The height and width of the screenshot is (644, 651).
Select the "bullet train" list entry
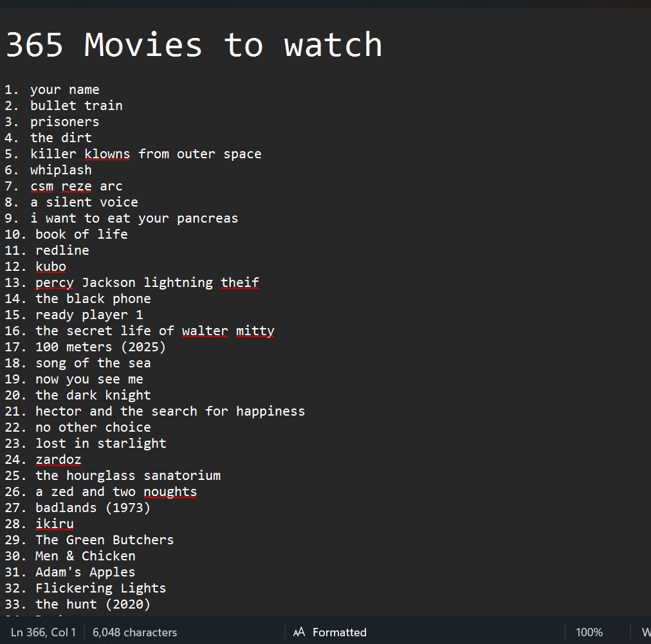(77, 106)
